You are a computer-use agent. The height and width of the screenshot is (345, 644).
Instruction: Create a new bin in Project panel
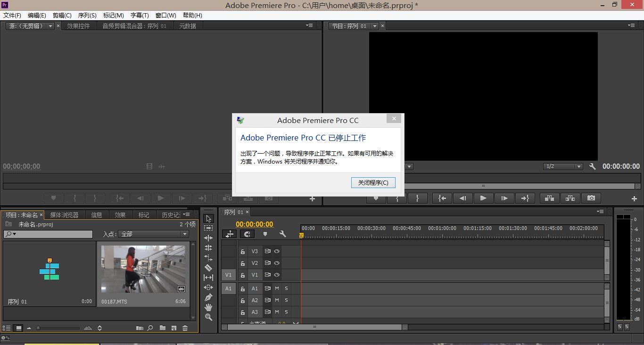pyautogui.click(x=163, y=328)
